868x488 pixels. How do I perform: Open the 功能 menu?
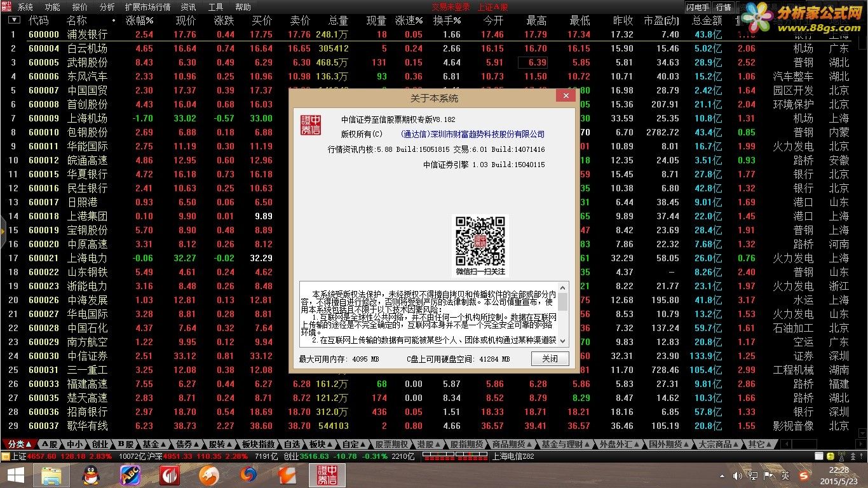(53, 7)
